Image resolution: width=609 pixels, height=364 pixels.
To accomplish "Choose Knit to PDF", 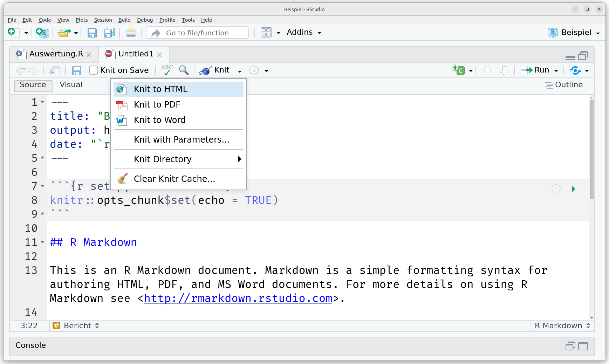I will click(178, 105).
